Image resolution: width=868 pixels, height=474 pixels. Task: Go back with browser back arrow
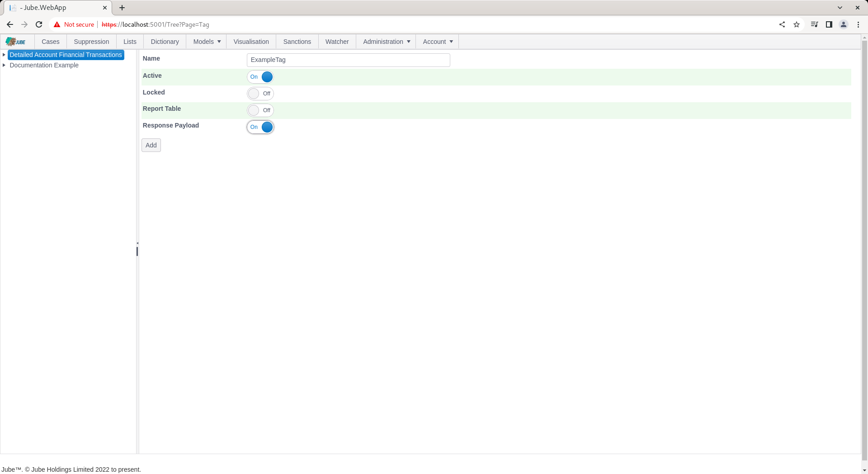[x=10, y=24]
